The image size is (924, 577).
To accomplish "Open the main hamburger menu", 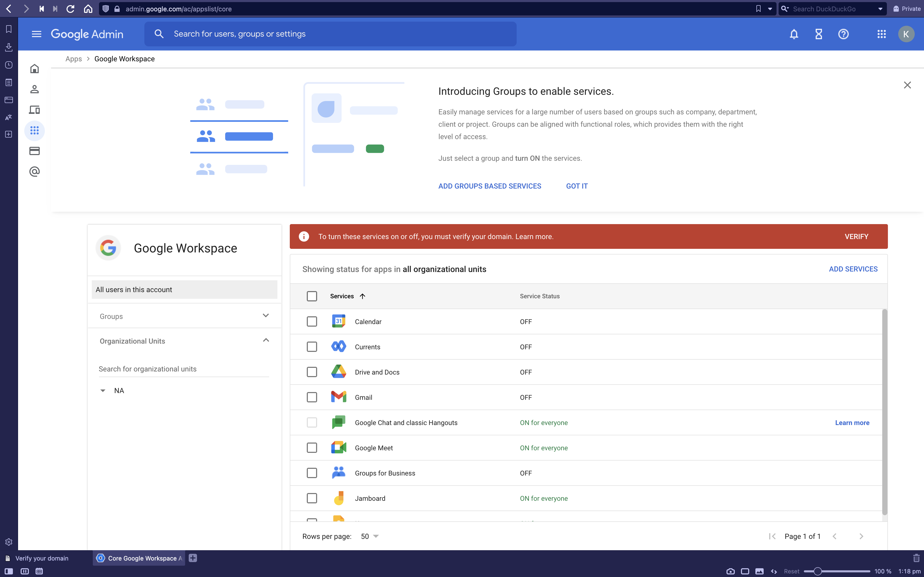I will click(36, 34).
